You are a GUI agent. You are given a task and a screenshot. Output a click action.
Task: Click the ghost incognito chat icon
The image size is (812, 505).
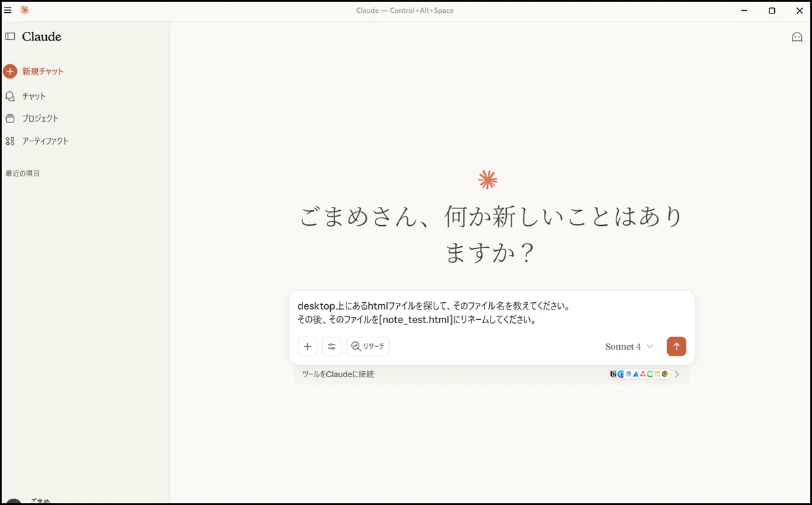pyautogui.click(x=797, y=37)
